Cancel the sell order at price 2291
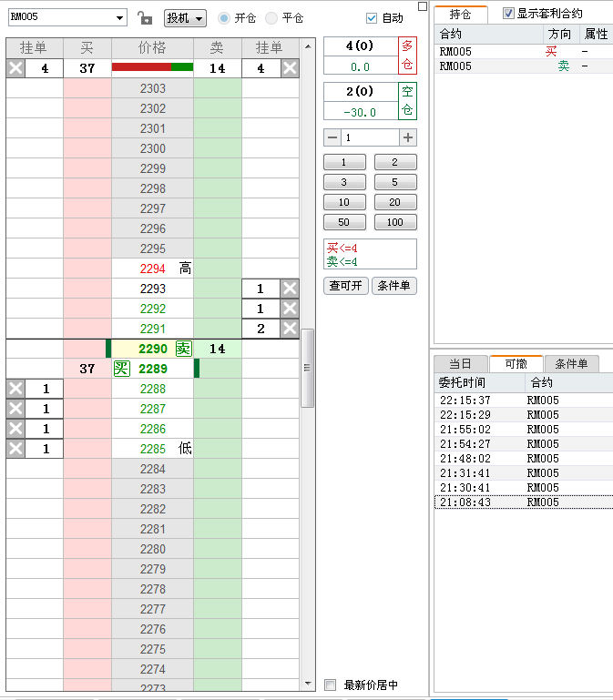Screen dimensions: 613x700 tap(290, 329)
